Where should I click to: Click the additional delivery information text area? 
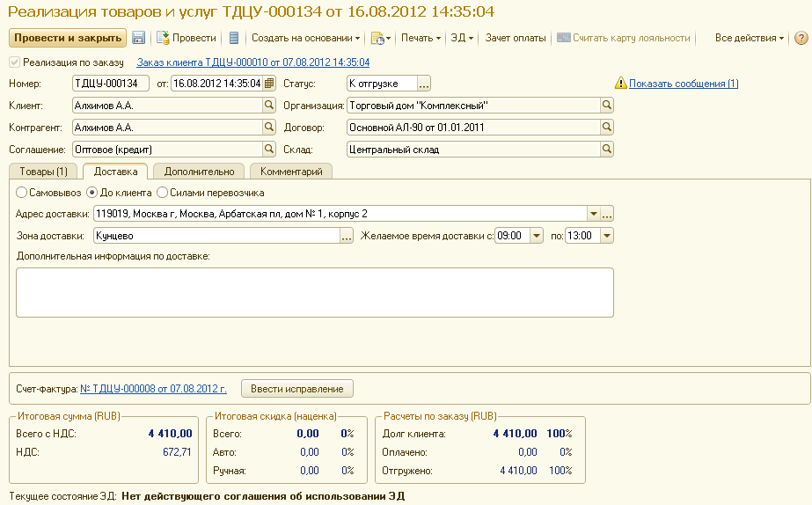click(314, 292)
